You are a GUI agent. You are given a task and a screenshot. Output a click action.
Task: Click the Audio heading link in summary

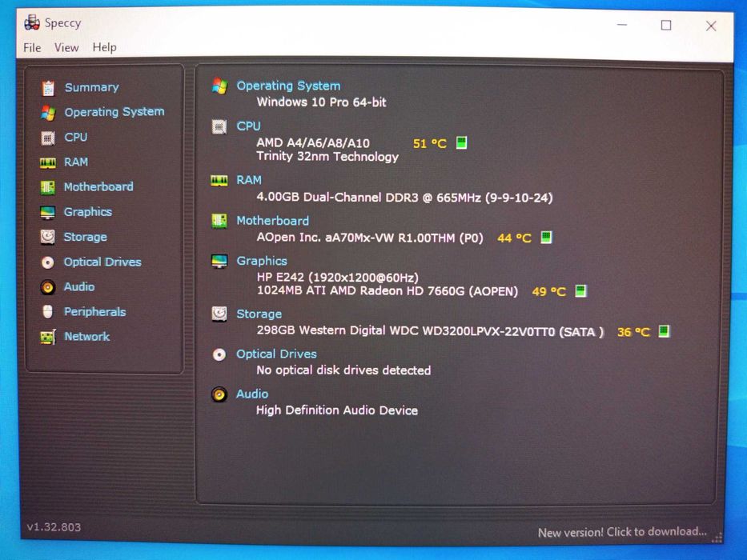tap(252, 394)
